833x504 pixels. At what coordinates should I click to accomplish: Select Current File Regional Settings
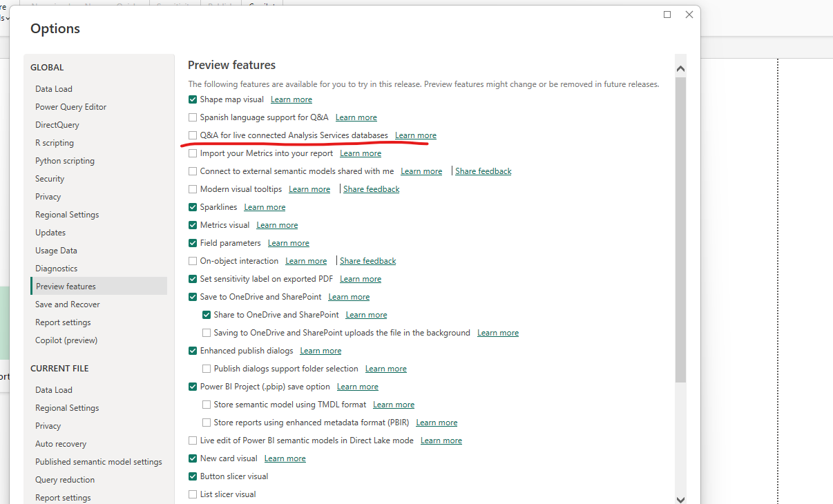99,408
